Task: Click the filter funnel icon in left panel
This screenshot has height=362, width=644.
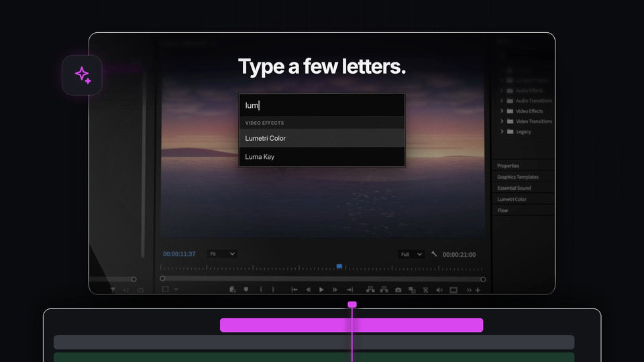Action: click(x=113, y=290)
